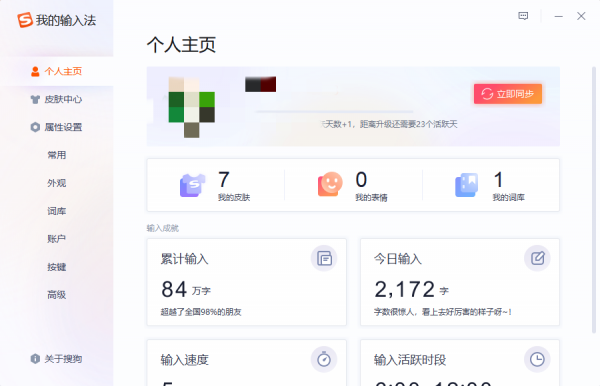Viewport: 600px width, 386px height.
Task: Open the feedback message icon
Action: [523, 16]
